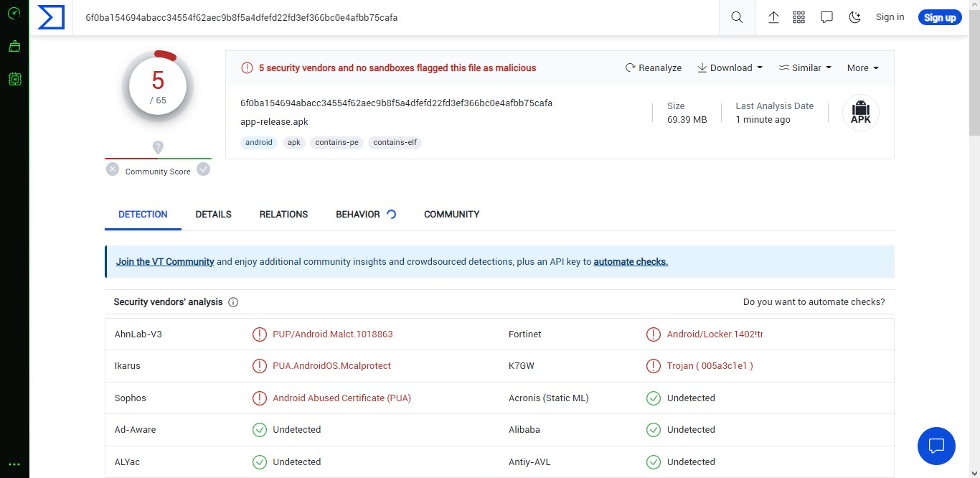Open the comments icon in header
This screenshot has height=478, width=980.
click(826, 17)
